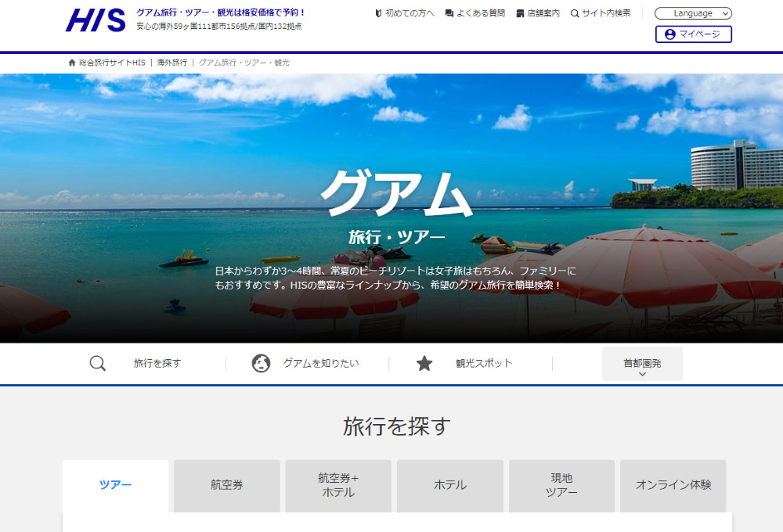The height and width of the screenshot is (532, 783).
Task: Click the 旅行・ツアー hero subtitle
Action: tap(396, 237)
